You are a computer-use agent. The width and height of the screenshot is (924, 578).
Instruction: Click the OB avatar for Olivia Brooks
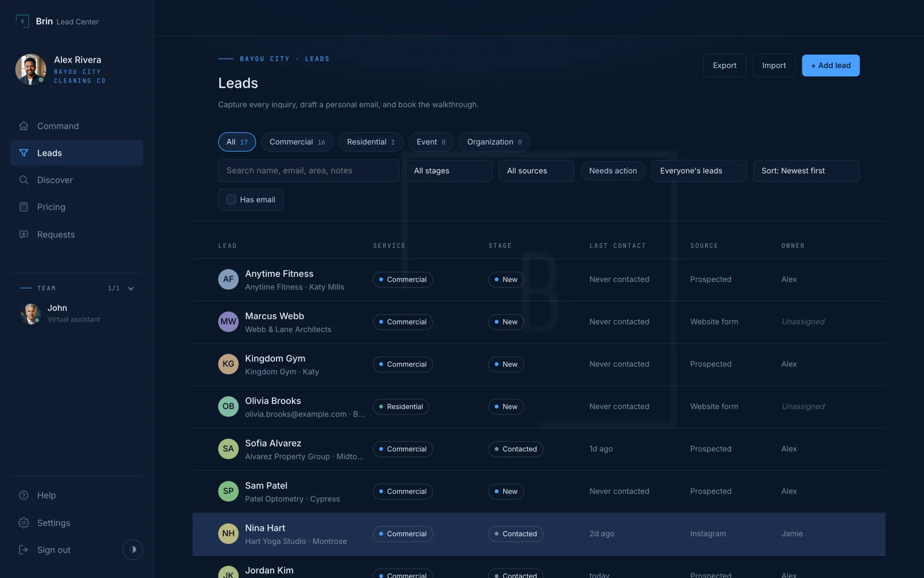tap(228, 406)
